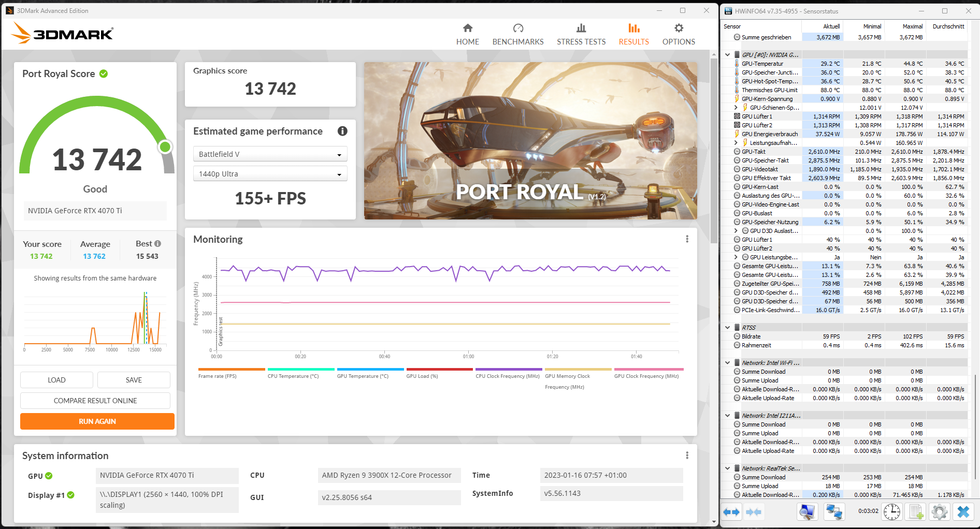980x529 pixels.
Task: Click the HWiNFO sensor list vertical scrollbar
Action: (974, 428)
